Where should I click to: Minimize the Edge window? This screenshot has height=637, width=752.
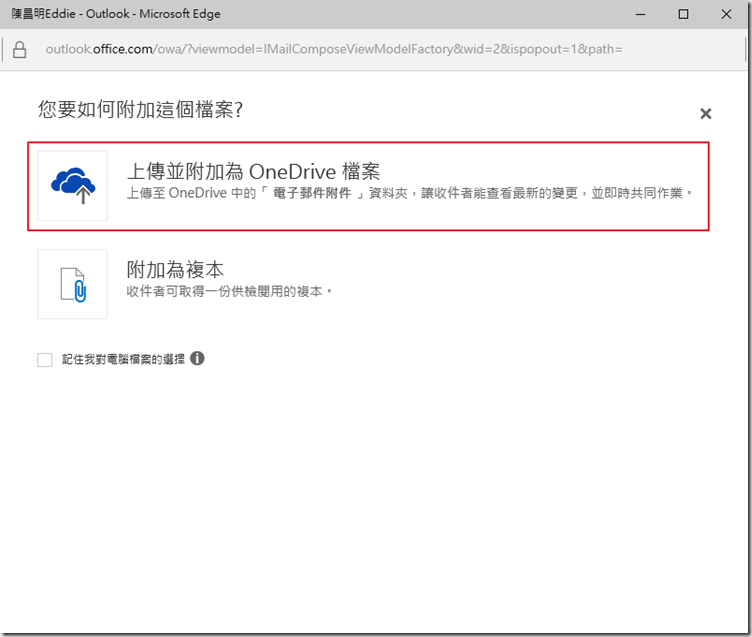click(x=637, y=14)
